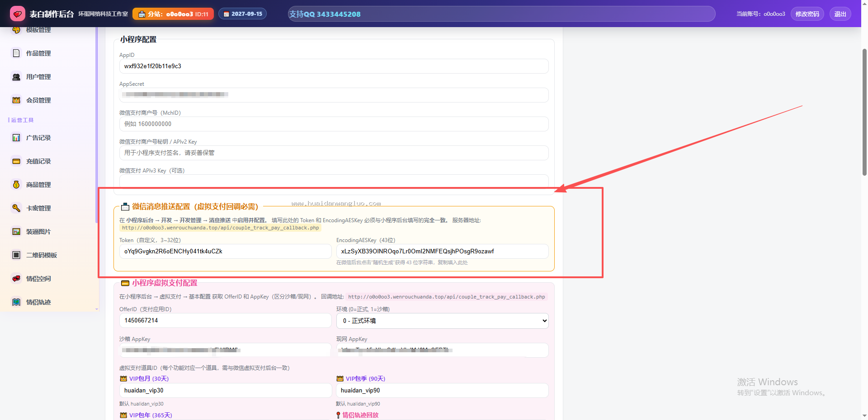This screenshot has height=420, width=868.
Task: Open 充值记录 card icon
Action: point(16,161)
